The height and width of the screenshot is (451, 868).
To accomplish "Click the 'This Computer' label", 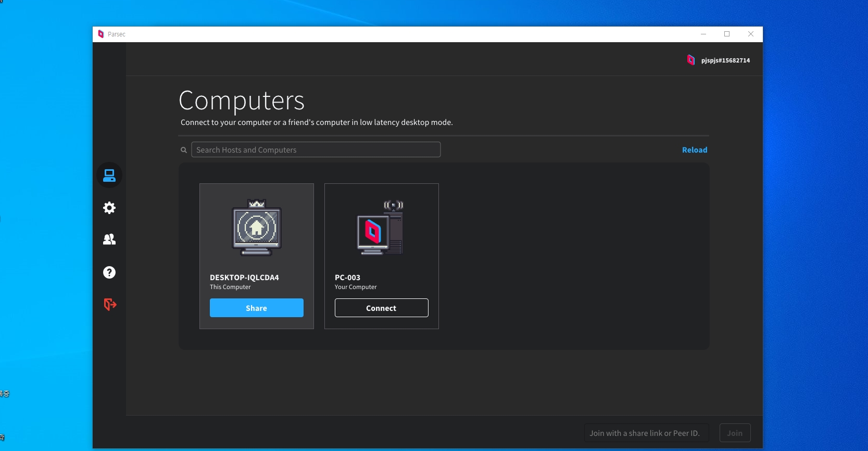I will 230,287.
